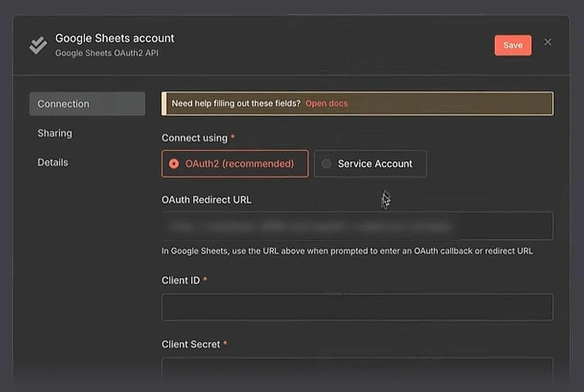Click the OAuth callback helper text
Screen dimensions: 584x392
(347, 251)
